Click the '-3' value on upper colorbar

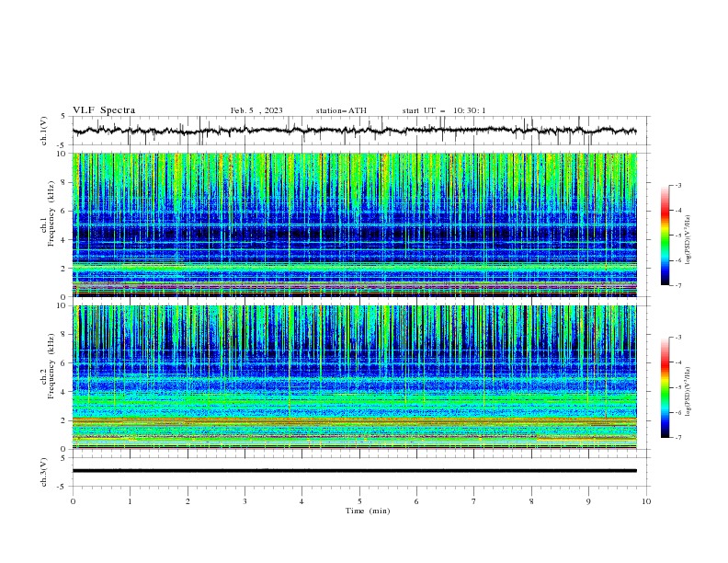(678, 185)
